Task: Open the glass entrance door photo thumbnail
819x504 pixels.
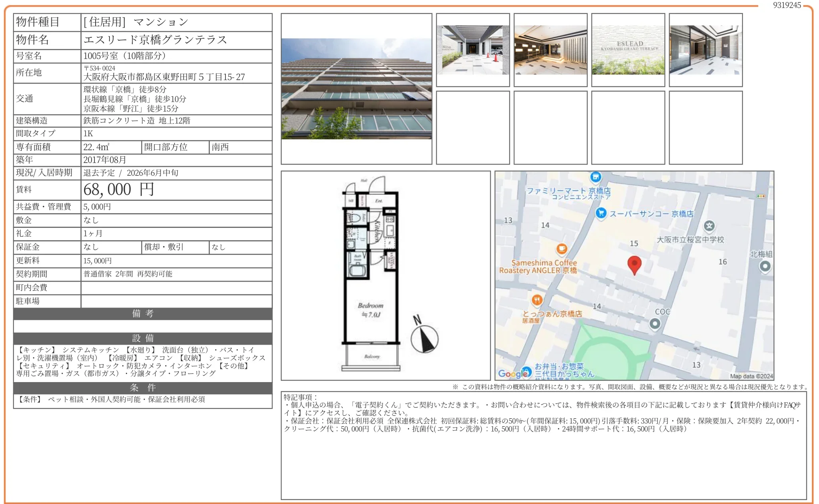Action: click(x=705, y=50)
